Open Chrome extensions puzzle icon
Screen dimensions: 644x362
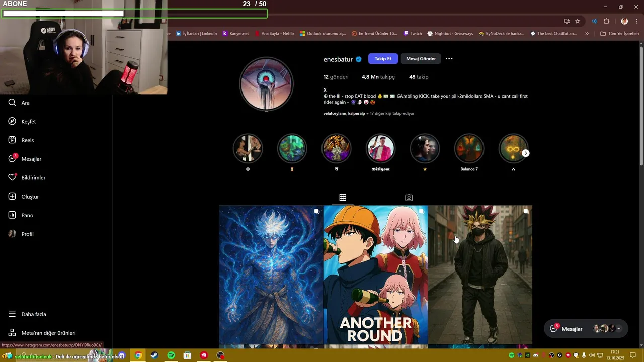coord(606,21)
